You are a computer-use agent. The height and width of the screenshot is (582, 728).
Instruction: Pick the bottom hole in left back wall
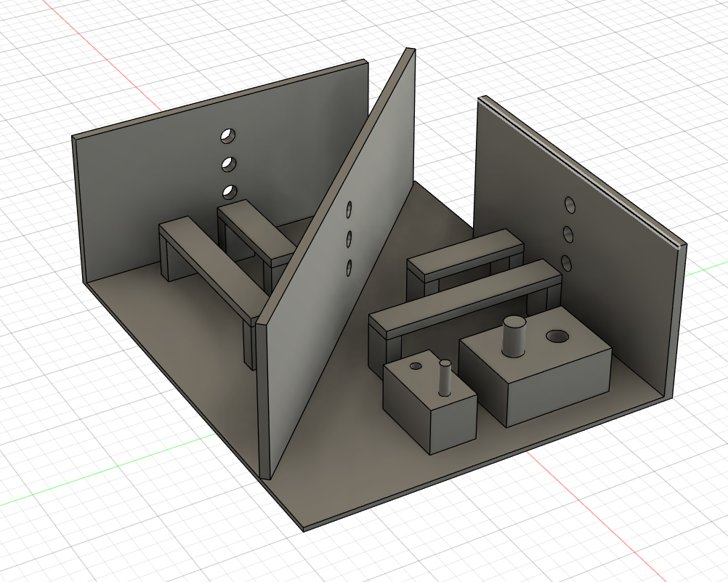229,192
